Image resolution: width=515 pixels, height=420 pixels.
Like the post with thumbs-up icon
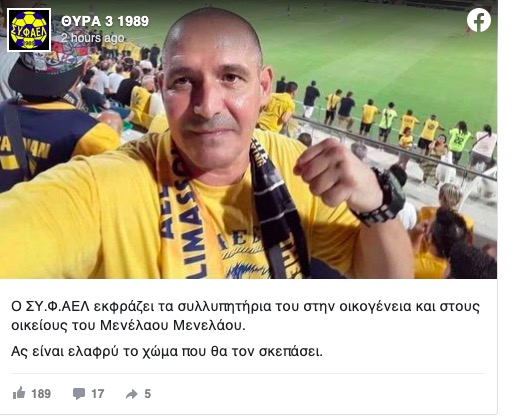pos(19,393)
